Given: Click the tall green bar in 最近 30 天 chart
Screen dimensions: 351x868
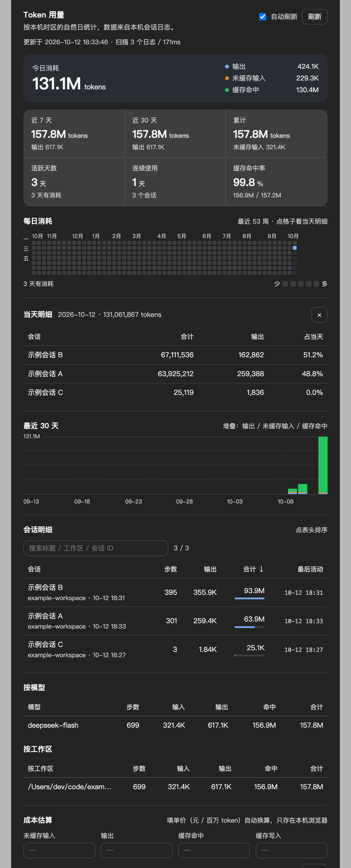Looking at the screenshot, I should click(323, 465).
